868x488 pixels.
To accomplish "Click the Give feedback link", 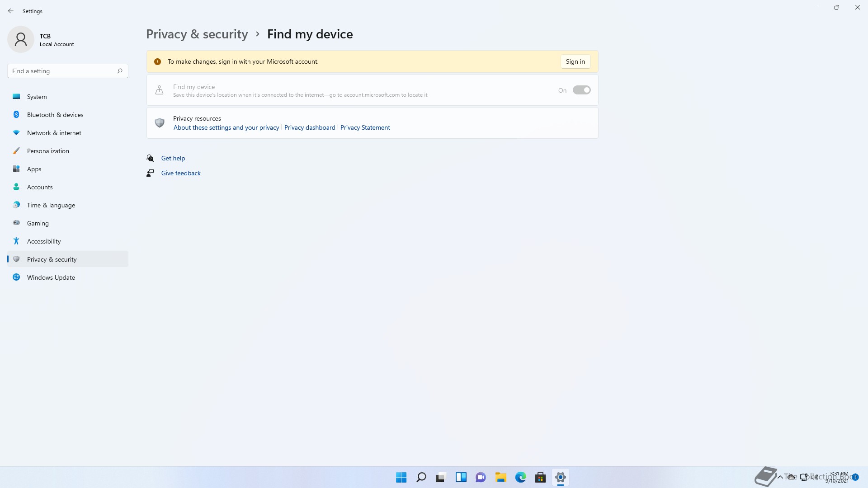I will coord(181,173).
